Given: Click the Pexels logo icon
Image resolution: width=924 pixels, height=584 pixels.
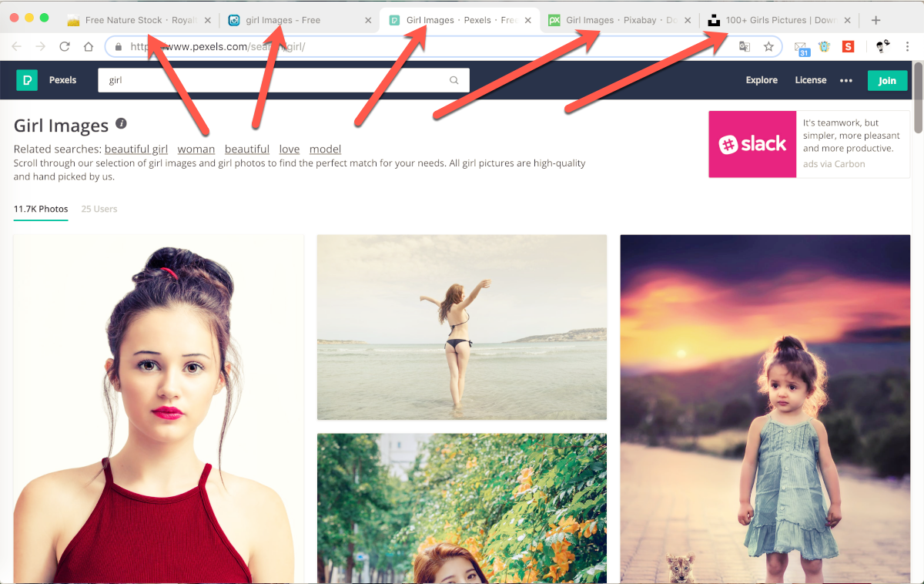Looking at the screenshot, I should click(27, 80).
